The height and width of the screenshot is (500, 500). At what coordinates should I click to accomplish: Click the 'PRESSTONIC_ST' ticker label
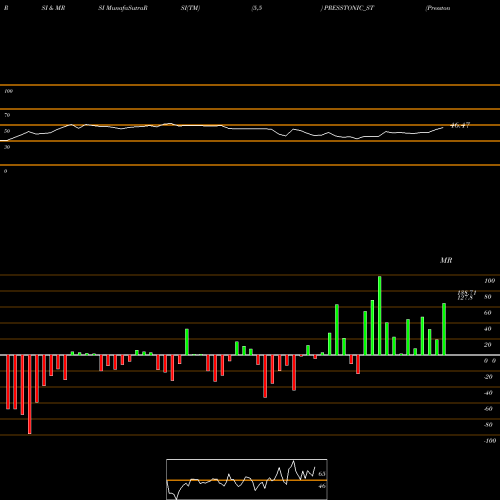coord(349,8)
